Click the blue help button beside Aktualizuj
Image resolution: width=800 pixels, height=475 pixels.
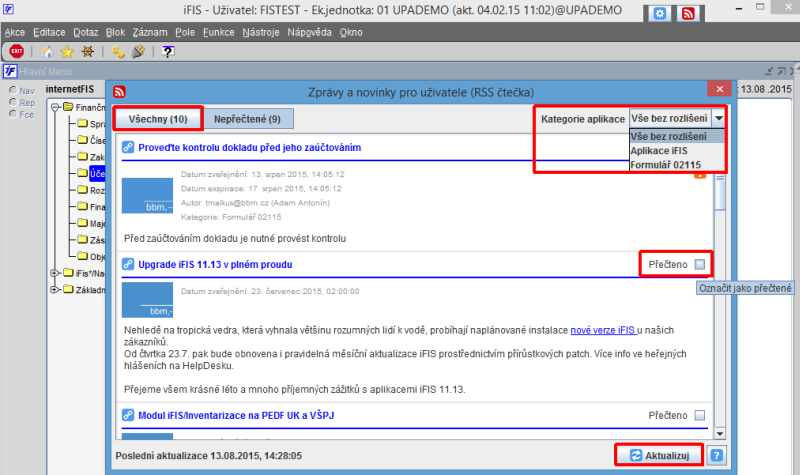click(716, 455)
